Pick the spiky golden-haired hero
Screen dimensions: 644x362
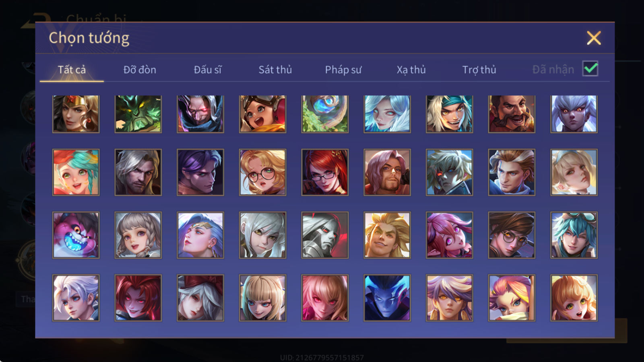(387, 235)
